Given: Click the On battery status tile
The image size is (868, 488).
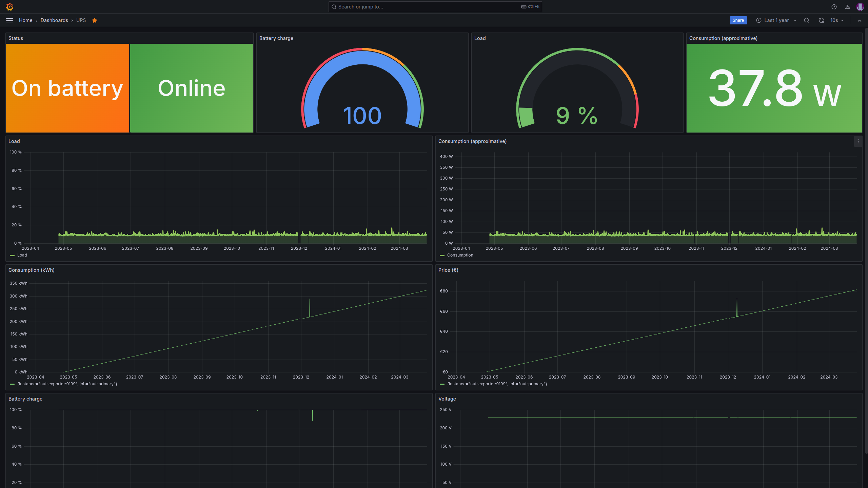Looking at the screenshot, I should [67, 88].
